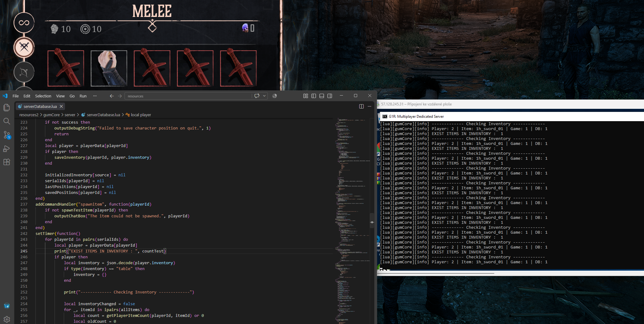Click the Manage gear icon in VS Code
Image resolution: width=644 pixels, height=324 pixels.
[7, 319]
